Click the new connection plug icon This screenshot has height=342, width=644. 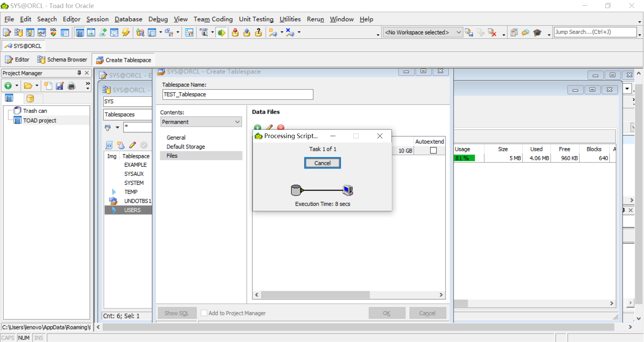(273, 33)
